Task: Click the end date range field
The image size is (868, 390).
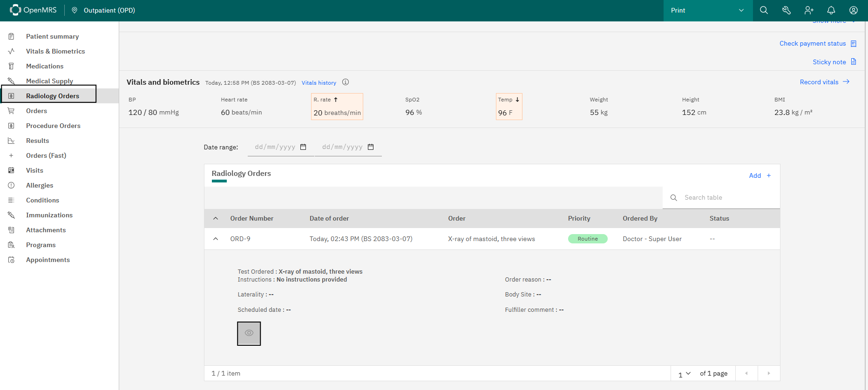Action: point(348,147)
